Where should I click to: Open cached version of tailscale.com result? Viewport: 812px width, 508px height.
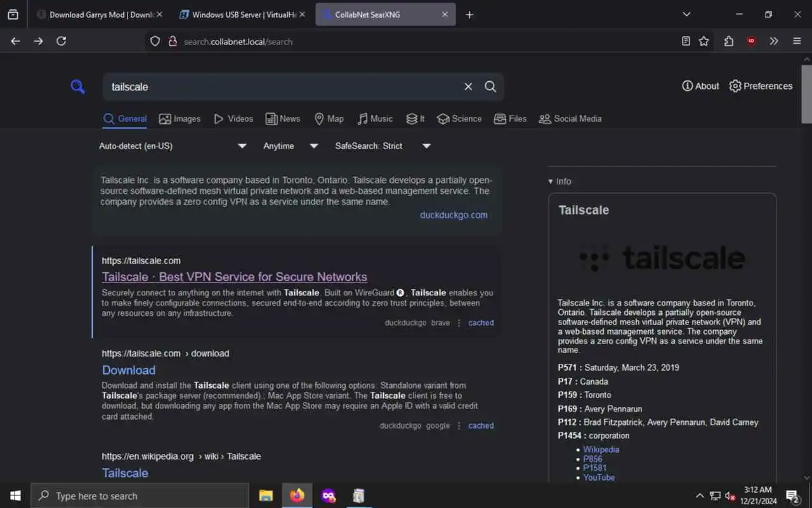[481, 323]
